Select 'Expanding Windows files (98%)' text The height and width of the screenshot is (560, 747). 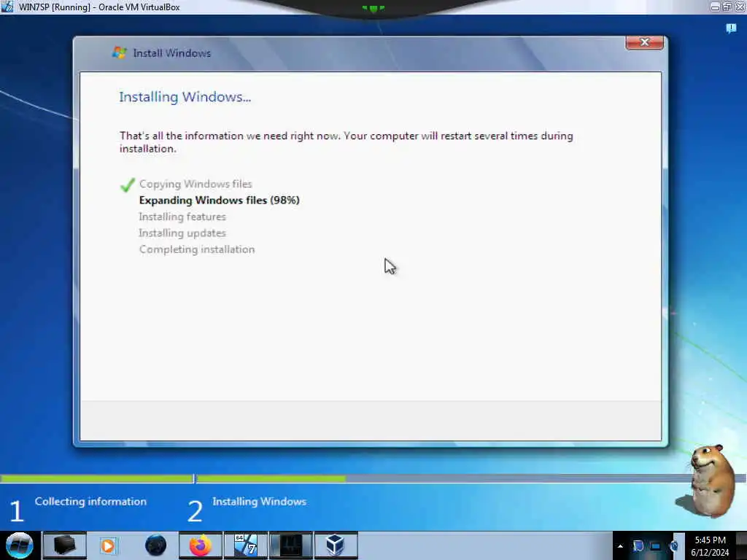pyautogui.click(x=219, y=200)
